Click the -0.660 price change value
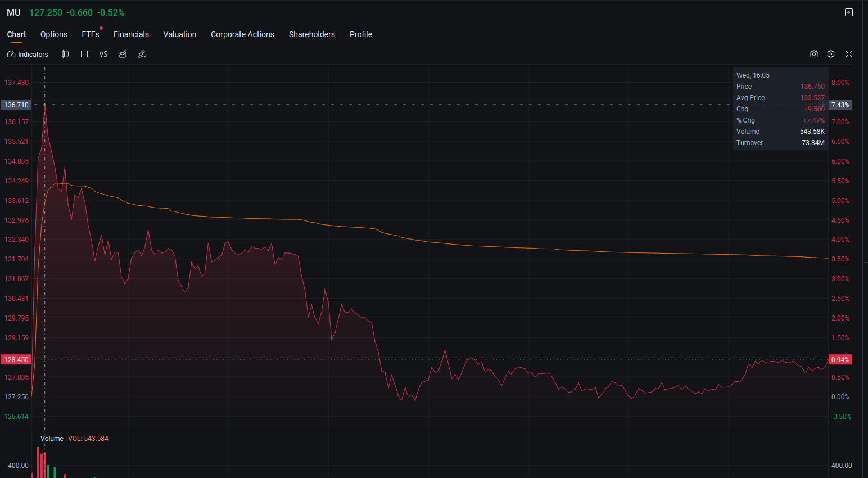The width and height of the screenshot is (868, 478). pyautogui.click(x=80, y=12)
